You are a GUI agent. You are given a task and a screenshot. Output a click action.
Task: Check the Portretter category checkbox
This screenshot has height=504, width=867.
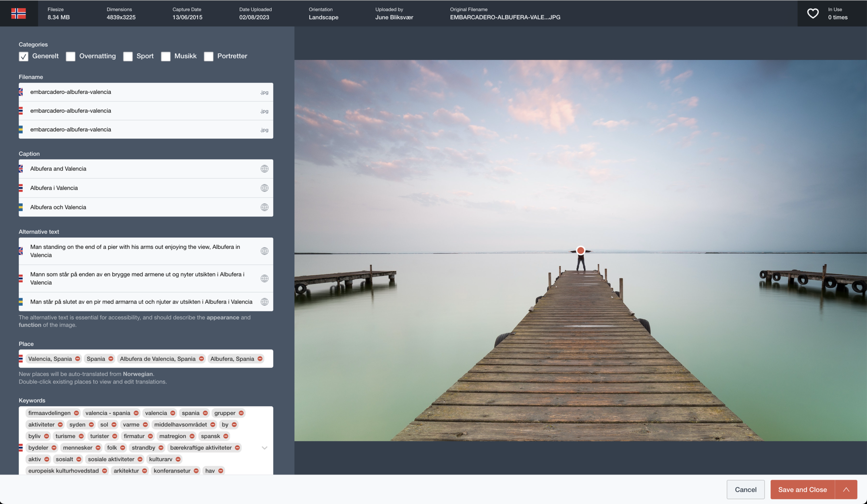click(209, 56)
